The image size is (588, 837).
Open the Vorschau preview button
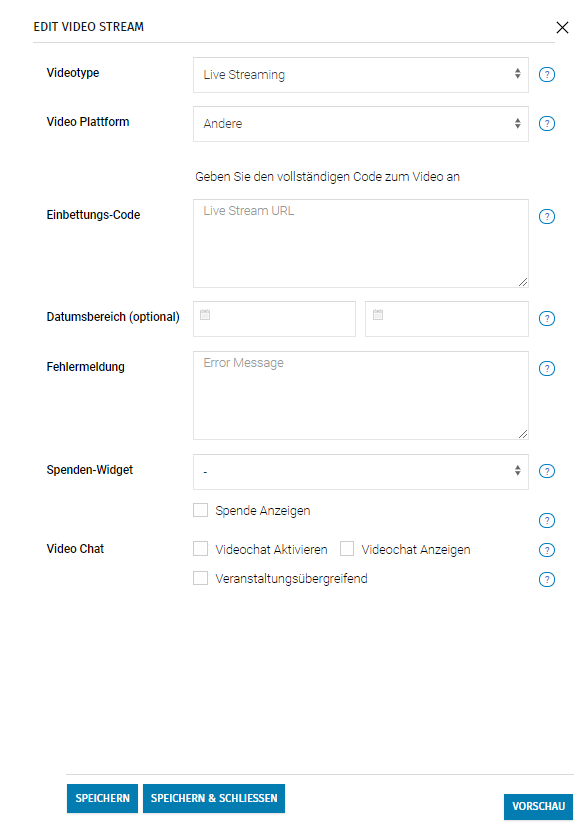tap(538, 807)
